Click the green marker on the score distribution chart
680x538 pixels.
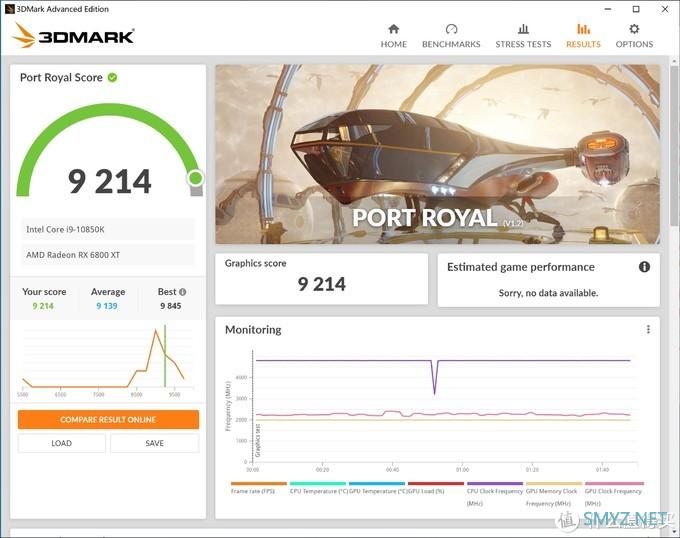[x=165, y=355]
